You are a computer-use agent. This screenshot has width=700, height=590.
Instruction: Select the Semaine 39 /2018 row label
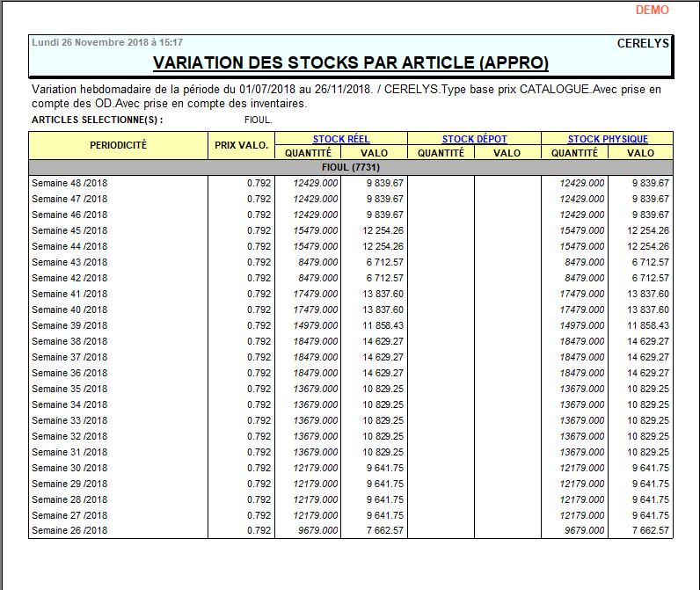click(x=69, y=325)
